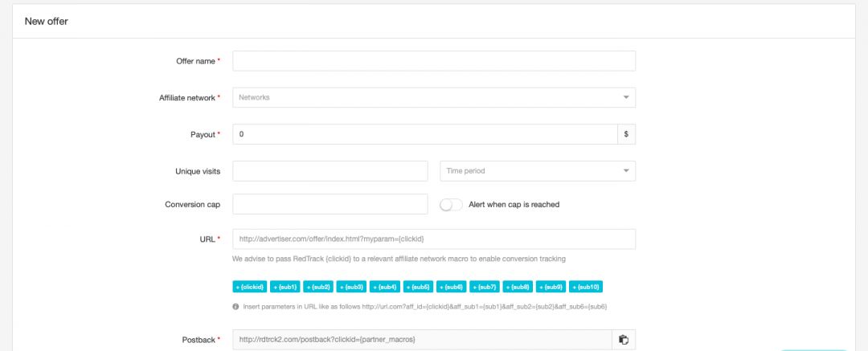Add the {sub1} parameter button
868x351 pixels.
point(285,287)
